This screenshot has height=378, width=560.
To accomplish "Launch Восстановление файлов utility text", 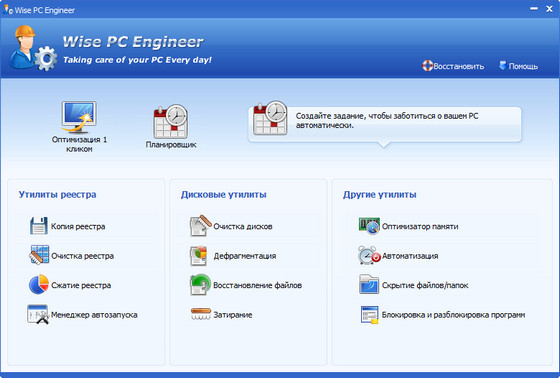I will coord(258,285).
